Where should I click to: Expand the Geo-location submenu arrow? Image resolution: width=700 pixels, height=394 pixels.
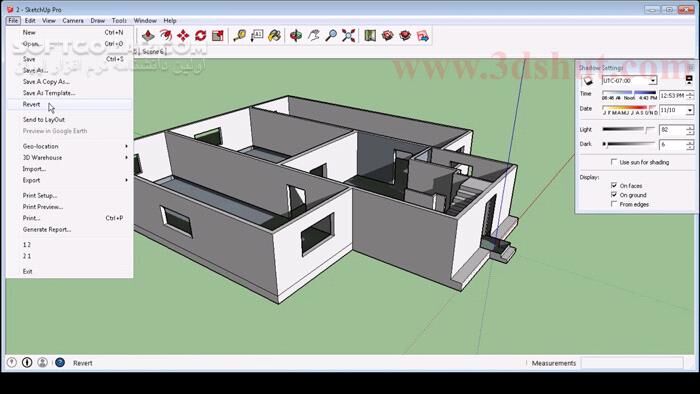point(126,146)
